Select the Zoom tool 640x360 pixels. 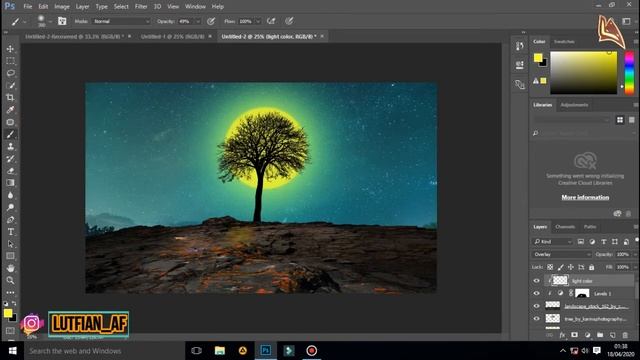pos(11,280)
